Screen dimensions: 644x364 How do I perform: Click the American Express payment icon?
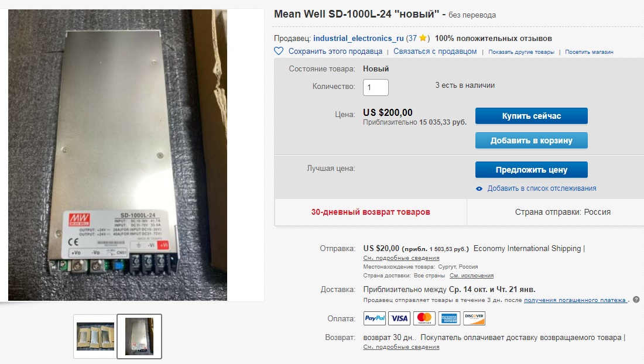449,318
